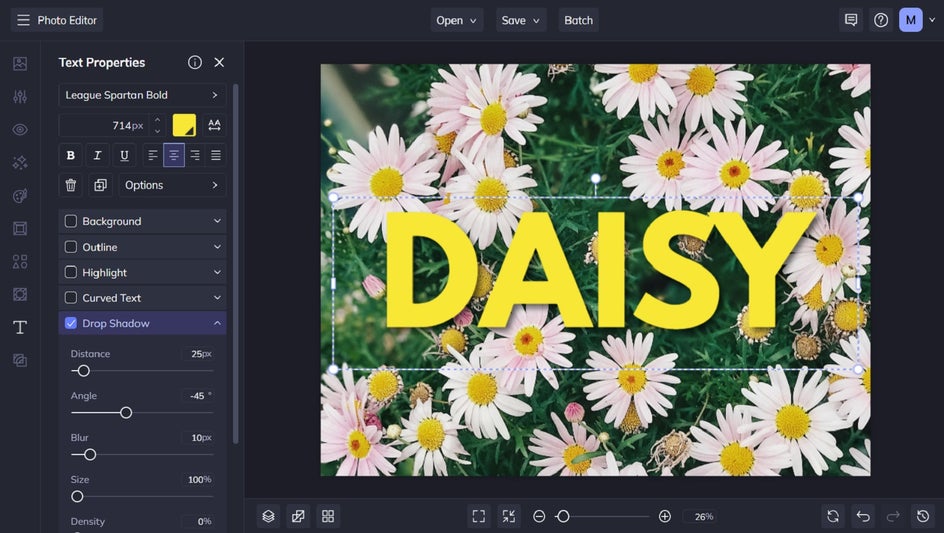Click the duplicate text layer icon
The height and width of the screenshot is (533, 944).
pyautogui.click(x=100, y=185)
